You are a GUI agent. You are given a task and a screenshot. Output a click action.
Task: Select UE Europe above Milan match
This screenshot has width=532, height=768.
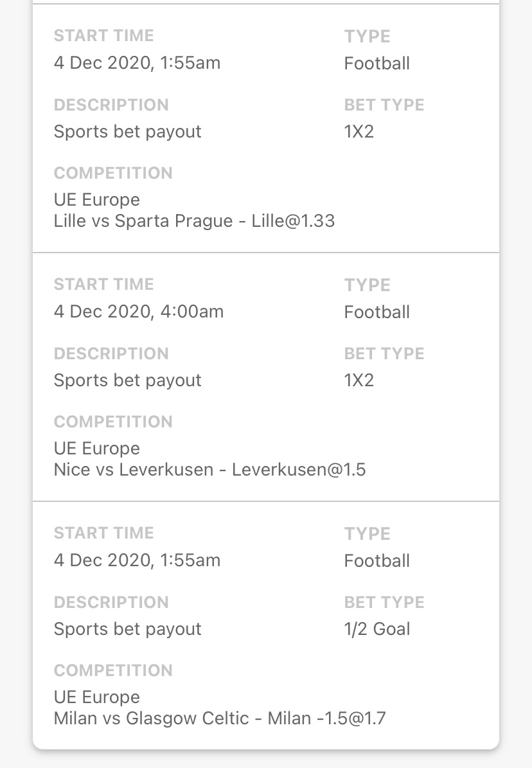click(x=97, y=697)
